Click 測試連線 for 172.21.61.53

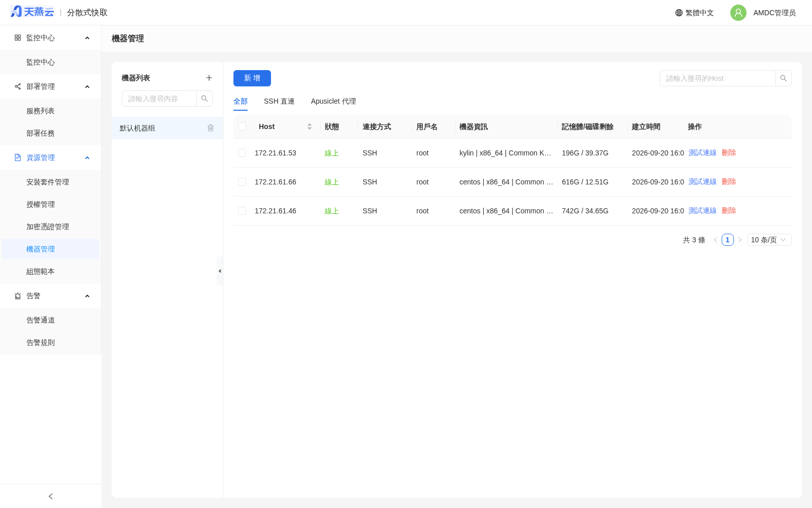(x=702, y=153)
